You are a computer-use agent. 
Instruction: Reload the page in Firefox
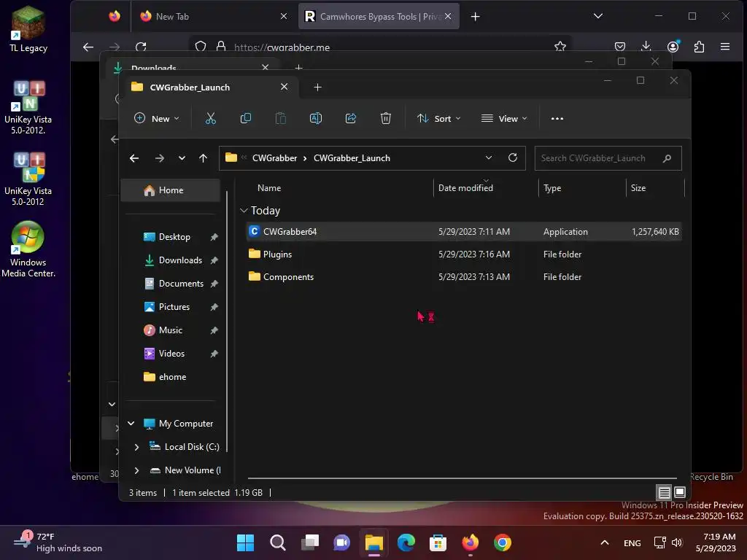pyautogui.click(x=141, y=47)
